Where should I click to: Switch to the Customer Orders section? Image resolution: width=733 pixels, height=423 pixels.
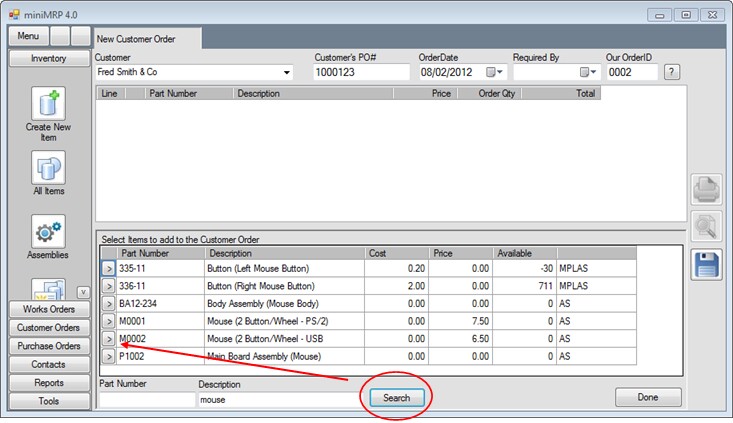point(48,328)
